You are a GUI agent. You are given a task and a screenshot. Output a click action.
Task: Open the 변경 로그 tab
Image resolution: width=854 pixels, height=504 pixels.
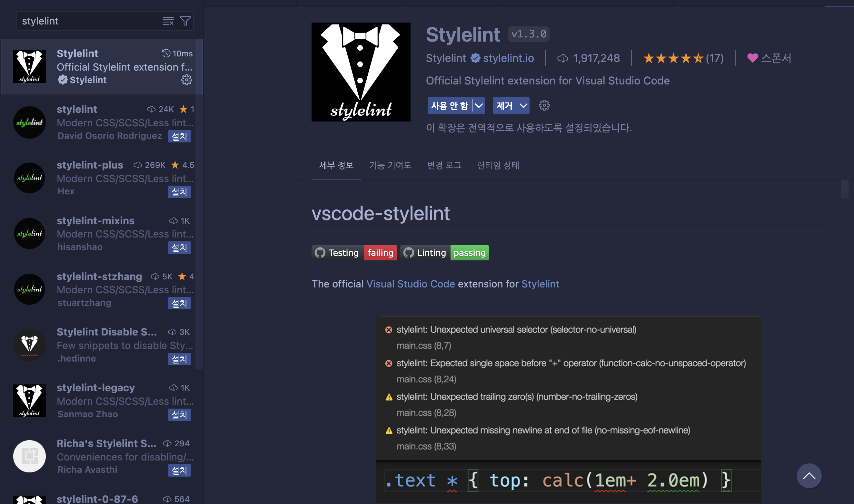[444, 165]
